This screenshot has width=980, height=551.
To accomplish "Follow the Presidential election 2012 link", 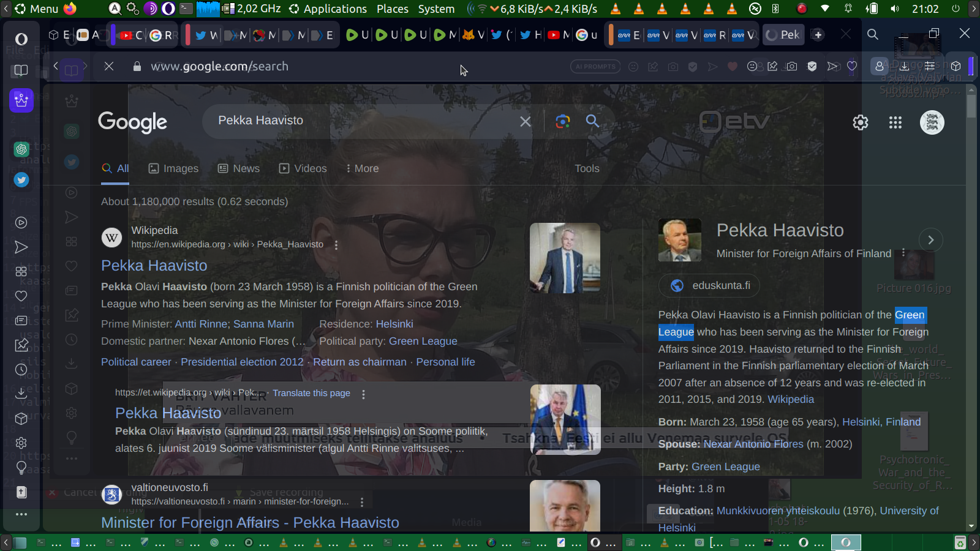I will [x=242, y=362].
